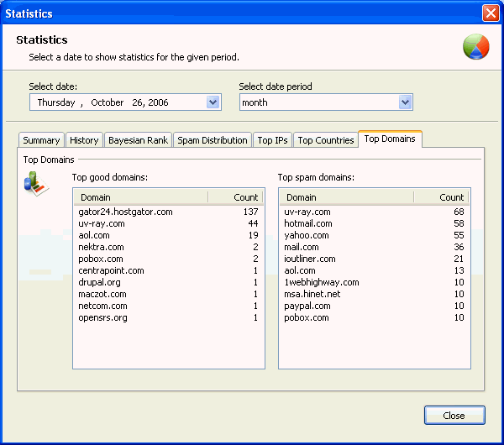This screenshot has height=445, width=504.
Task: Select mail.com spam domain row
Action: (375, 247)
